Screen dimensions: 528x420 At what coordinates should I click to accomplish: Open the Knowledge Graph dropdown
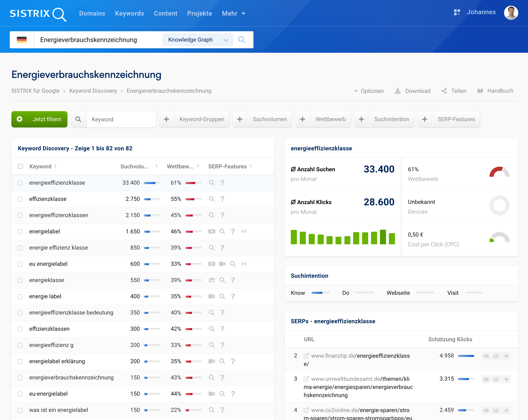click(197, 40)
